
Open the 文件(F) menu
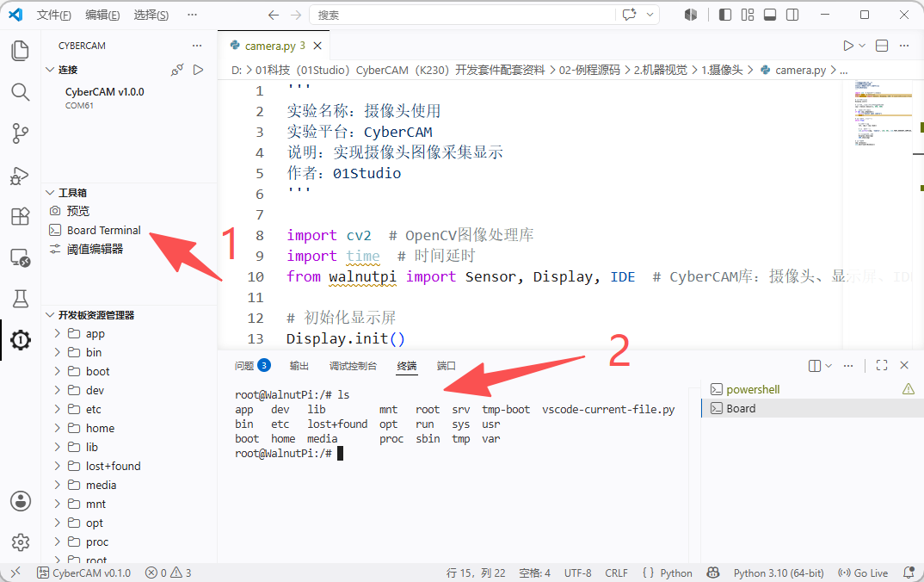point(53,15)
